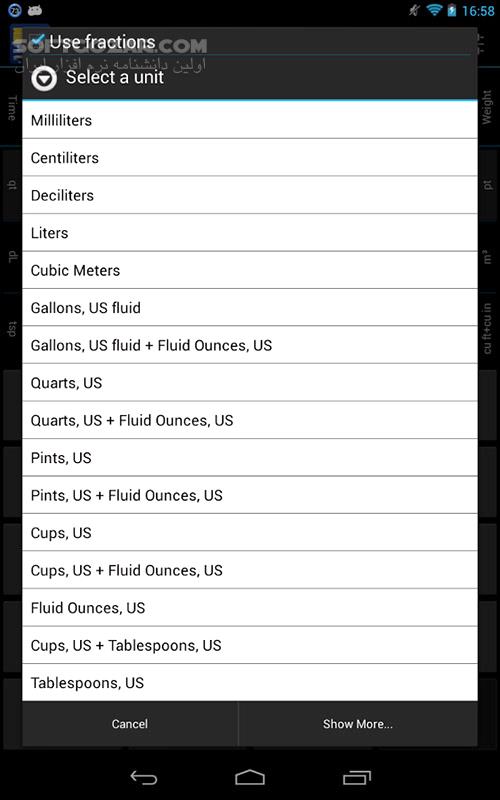Screen dimensions: 500x800
Task: Choose Tablespoons, US unit
Action: [249, 683]
